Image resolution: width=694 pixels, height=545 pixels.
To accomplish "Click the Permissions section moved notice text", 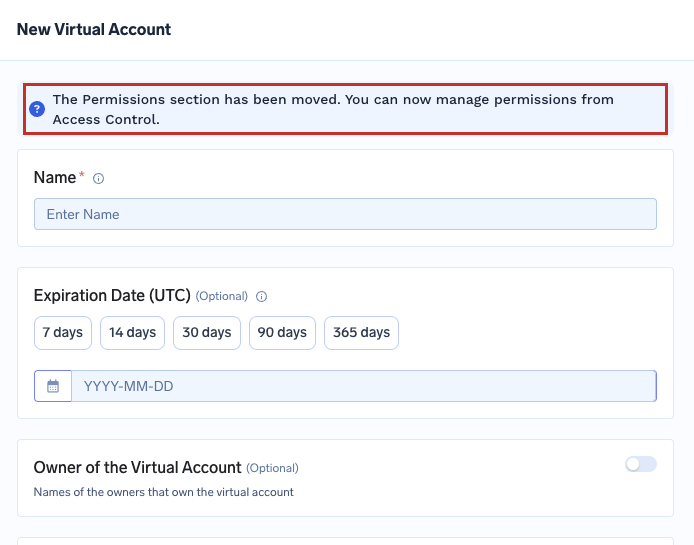I will [333, 109].
